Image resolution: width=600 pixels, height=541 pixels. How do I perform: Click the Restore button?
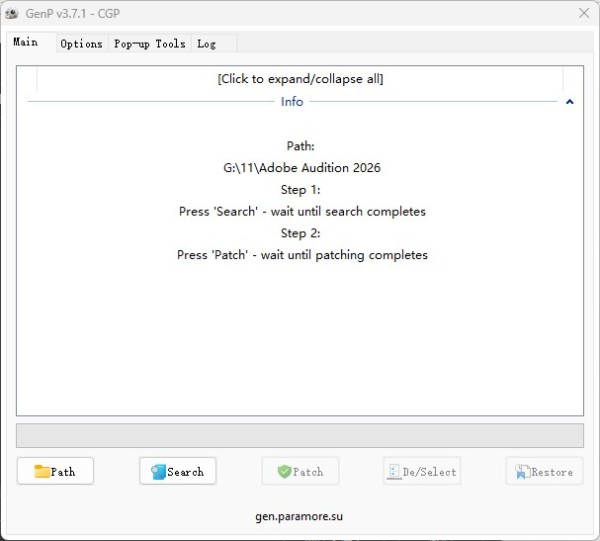(545, 471)
